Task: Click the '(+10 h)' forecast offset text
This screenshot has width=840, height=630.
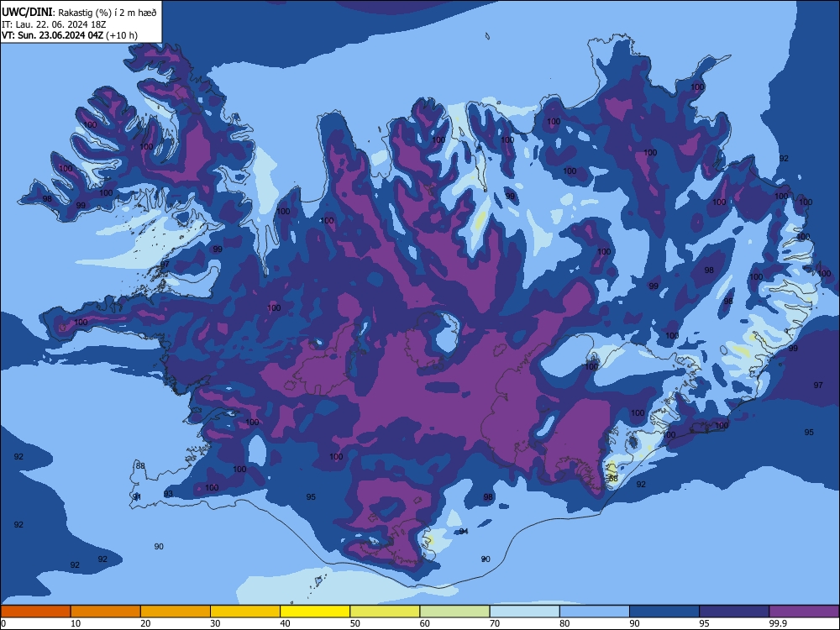Action: click(122, 36)
